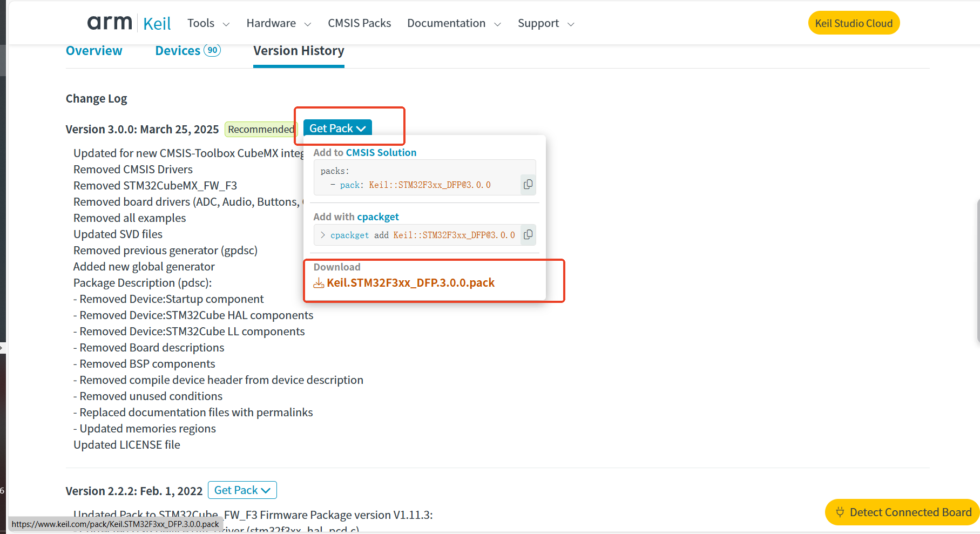Click 'Removed BSP components' line
This screenshot has width=980, height=534.
point(144,364)
